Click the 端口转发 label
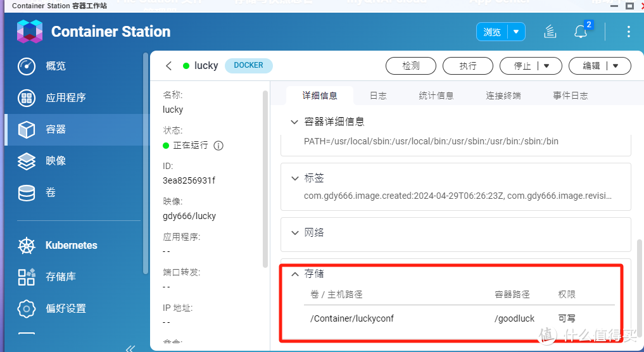 tap(182, 272)
